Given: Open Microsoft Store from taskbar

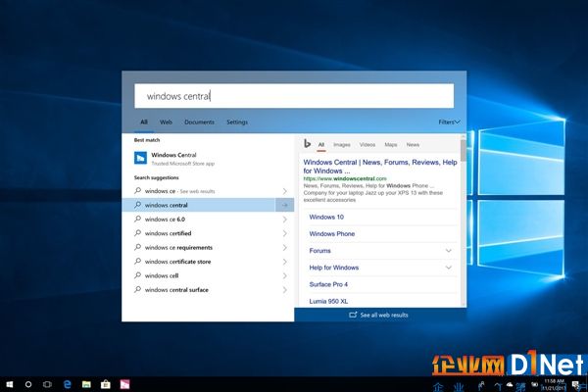Looking at the screenshot, I should 106,384.
